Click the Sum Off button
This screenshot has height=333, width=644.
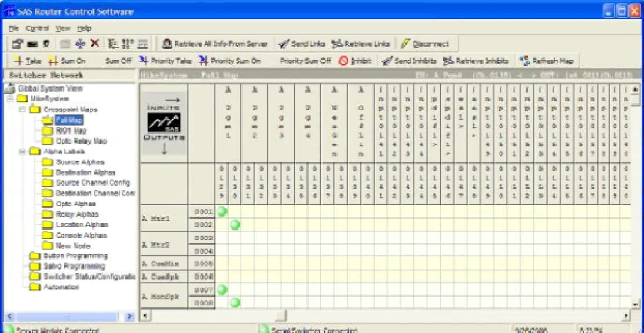[x=118, y=61]
